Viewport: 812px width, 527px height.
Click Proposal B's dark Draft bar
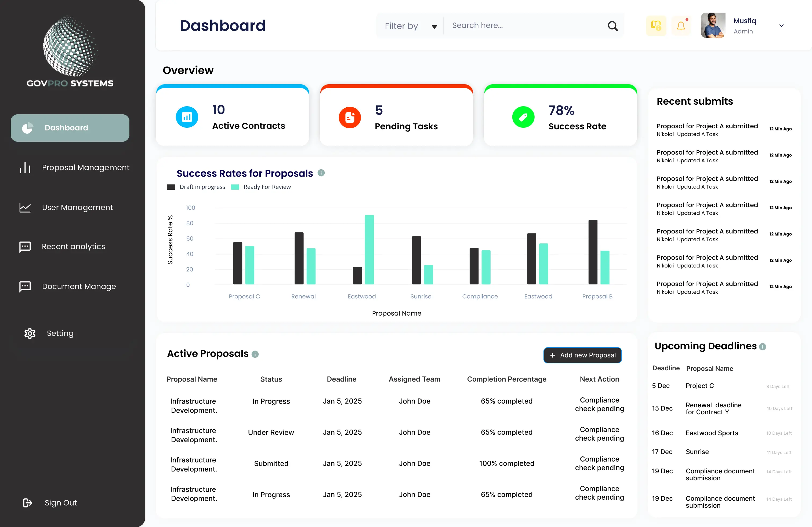coord(593,252)
